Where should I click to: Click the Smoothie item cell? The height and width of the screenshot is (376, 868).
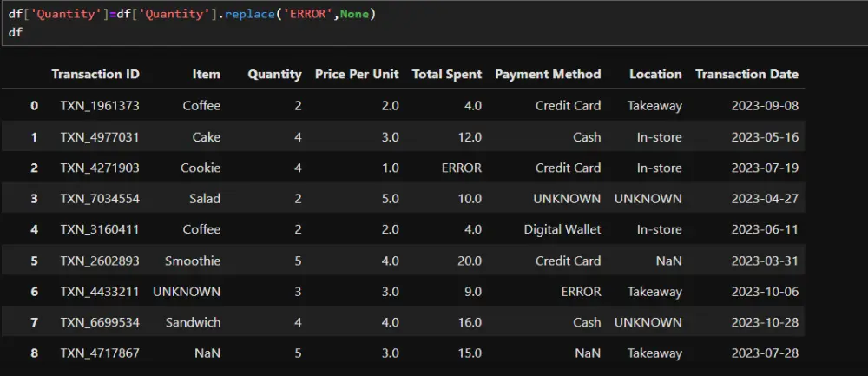tap(193, 261)
